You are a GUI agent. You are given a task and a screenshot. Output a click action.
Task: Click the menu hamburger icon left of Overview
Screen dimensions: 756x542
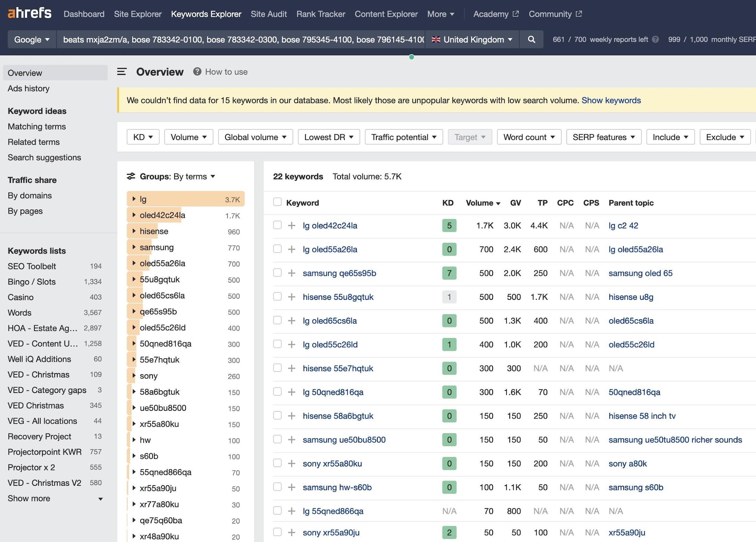pyautogui.click(x=121, y=71)
